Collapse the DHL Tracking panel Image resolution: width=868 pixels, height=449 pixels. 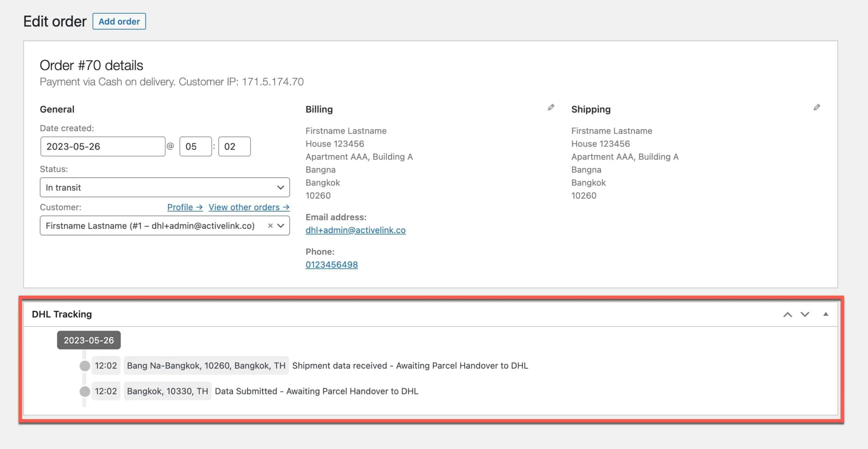click(826, 314)
